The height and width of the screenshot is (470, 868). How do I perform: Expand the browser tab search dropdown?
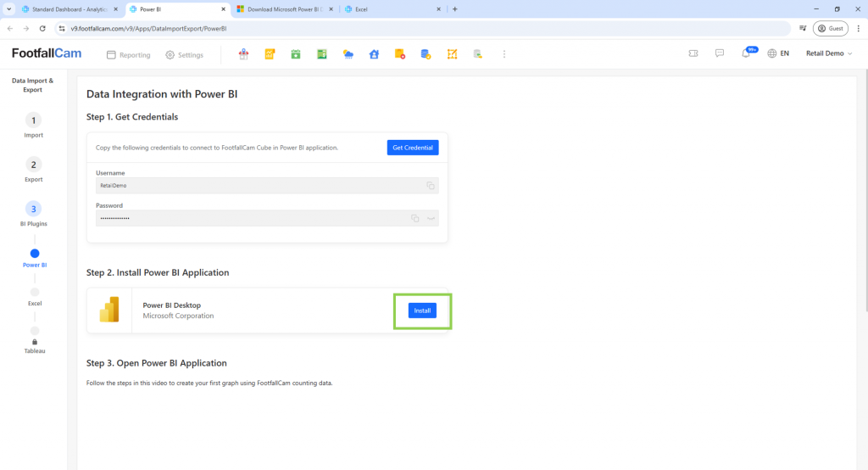coord(8,8)
